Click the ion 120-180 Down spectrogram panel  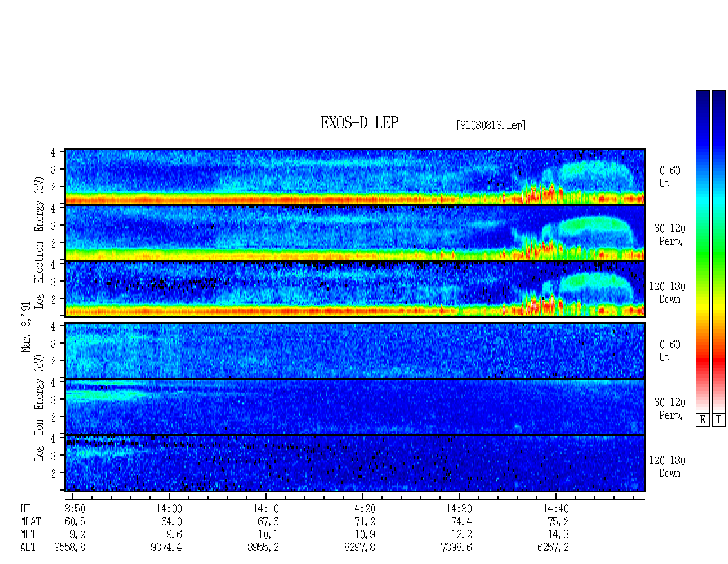(355, 463)
